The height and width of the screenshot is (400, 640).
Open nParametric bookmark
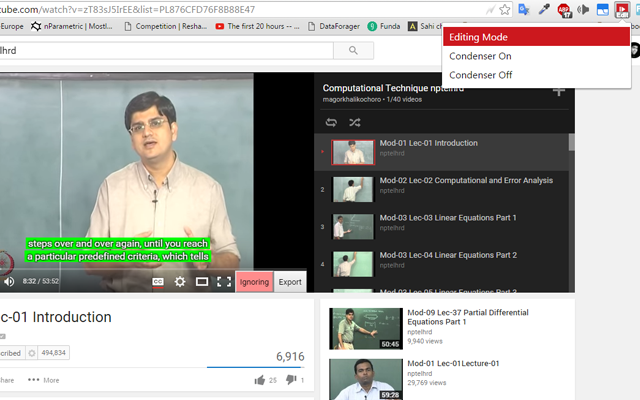(72, 27)
